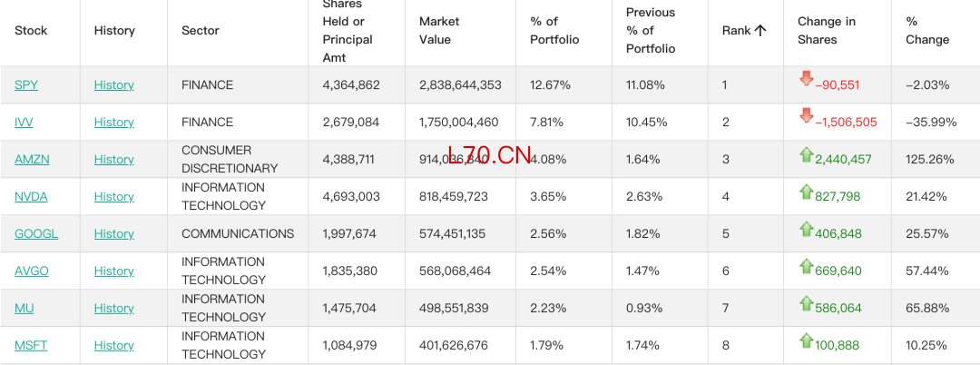Open the MSFT ticker link
The height and width of the screenshot is (365, 980).
click(x=31, y=346)
